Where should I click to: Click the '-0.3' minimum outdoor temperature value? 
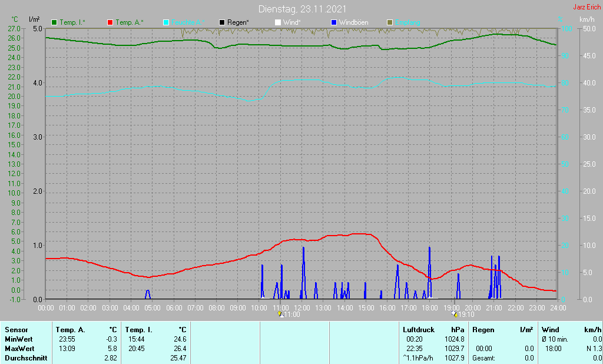tap(111, 339)
